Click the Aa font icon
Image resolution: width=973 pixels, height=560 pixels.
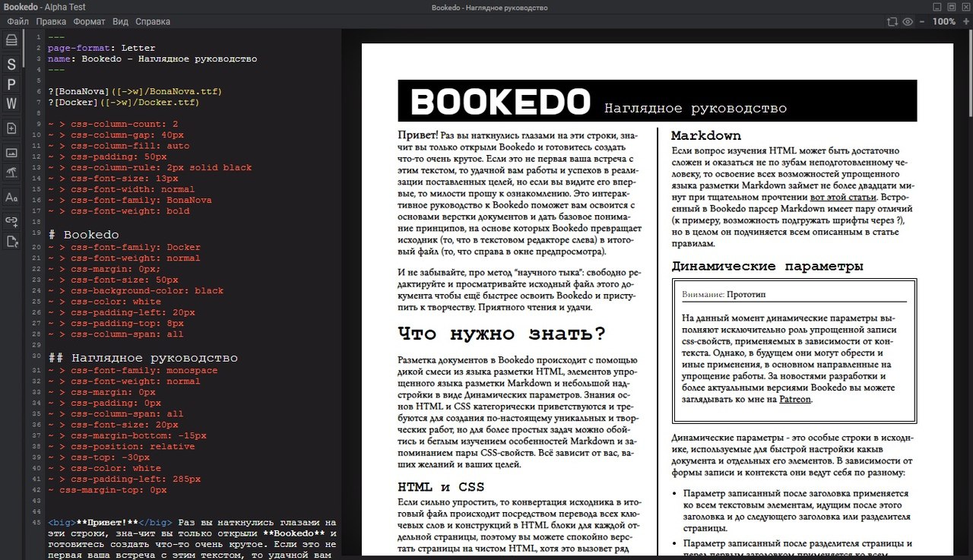(x=11, y=198)
